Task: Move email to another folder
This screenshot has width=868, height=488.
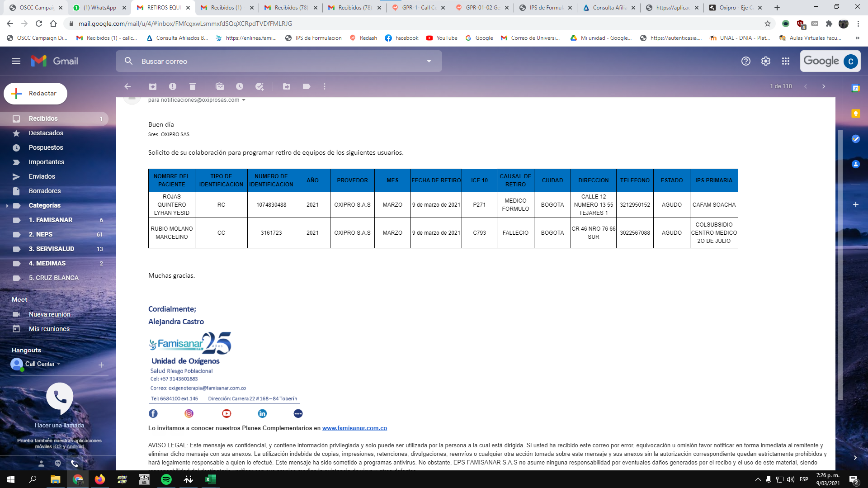Action: 287,86
